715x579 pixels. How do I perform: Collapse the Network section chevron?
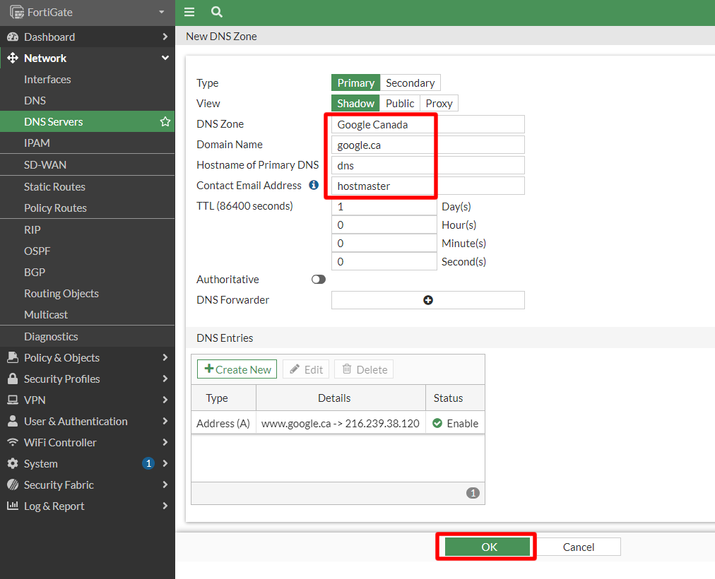click(x=165, y=58)
